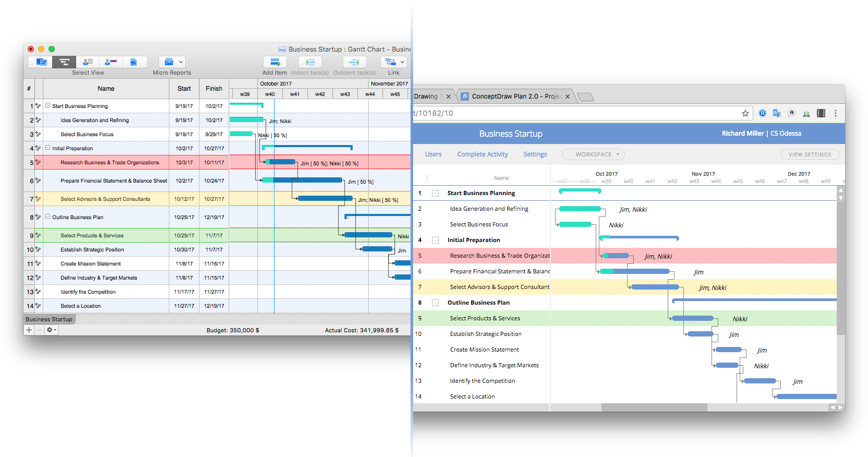
Task: Click the green bar chart extension icon
Action: tap(806, 113)
